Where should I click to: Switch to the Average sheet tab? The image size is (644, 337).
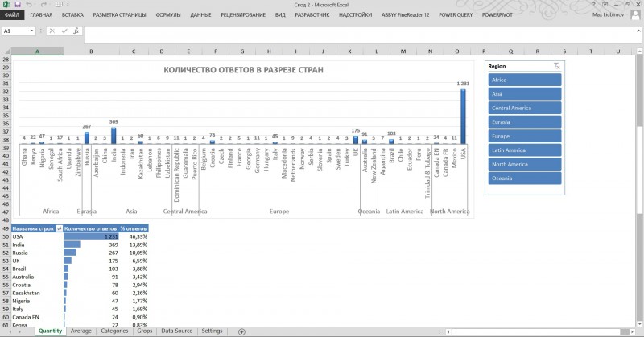(x=81, y=331)
